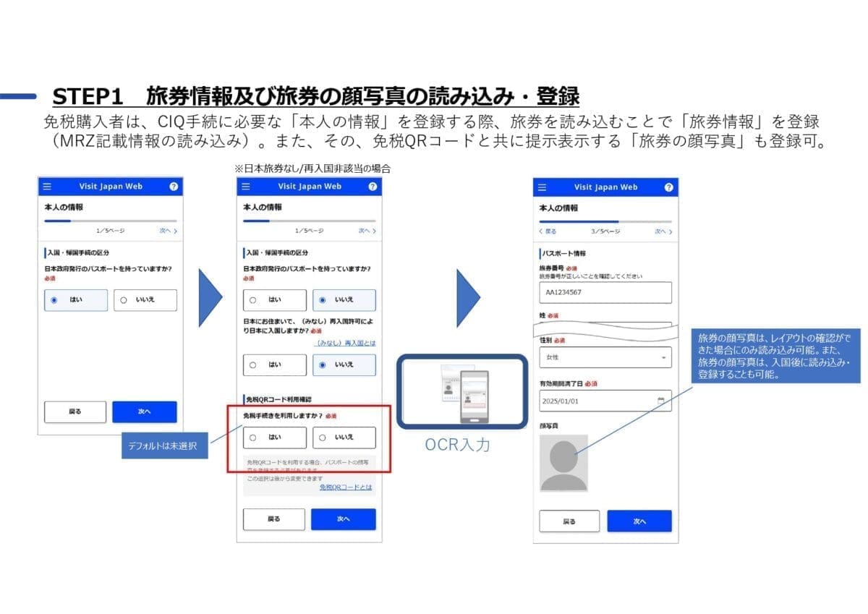Open calendar icon in the expiry date field
Viewport: 868px width, 614px height.
point(660,400)
